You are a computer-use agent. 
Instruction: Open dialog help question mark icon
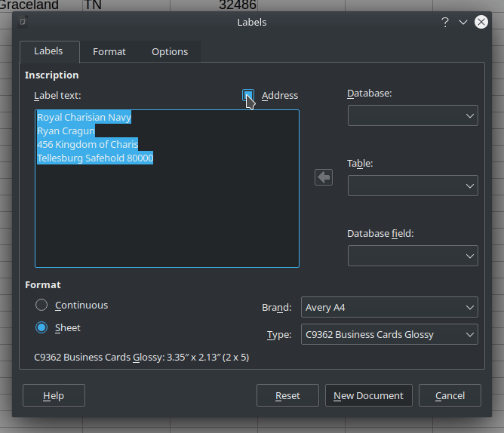445,22
